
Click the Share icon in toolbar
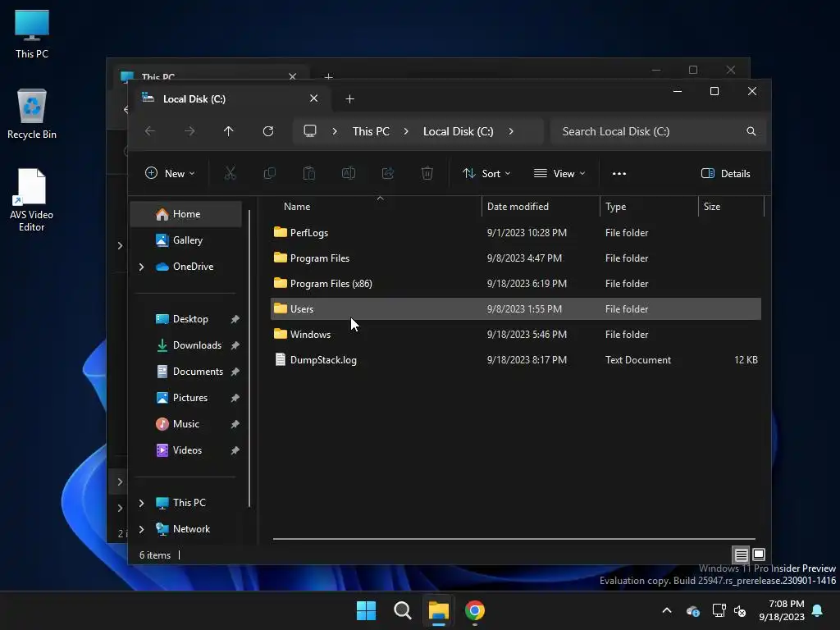coord(388,173)
